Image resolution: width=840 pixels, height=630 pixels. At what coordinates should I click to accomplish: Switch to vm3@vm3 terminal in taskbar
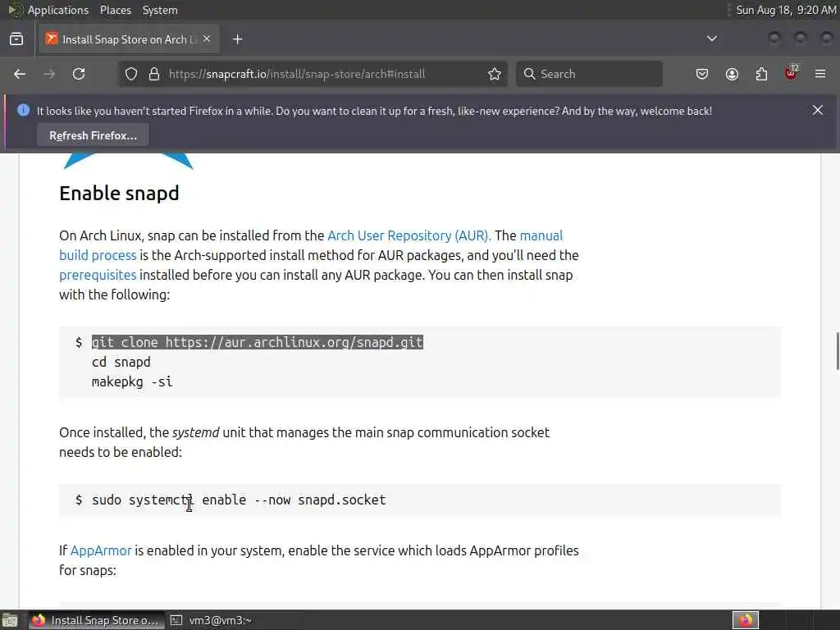tap(211, 620)
